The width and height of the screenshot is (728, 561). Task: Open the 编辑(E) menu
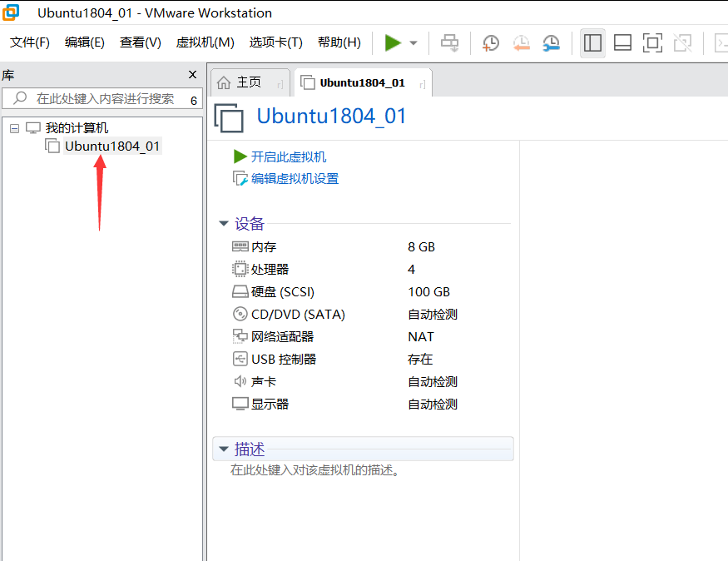85,42
